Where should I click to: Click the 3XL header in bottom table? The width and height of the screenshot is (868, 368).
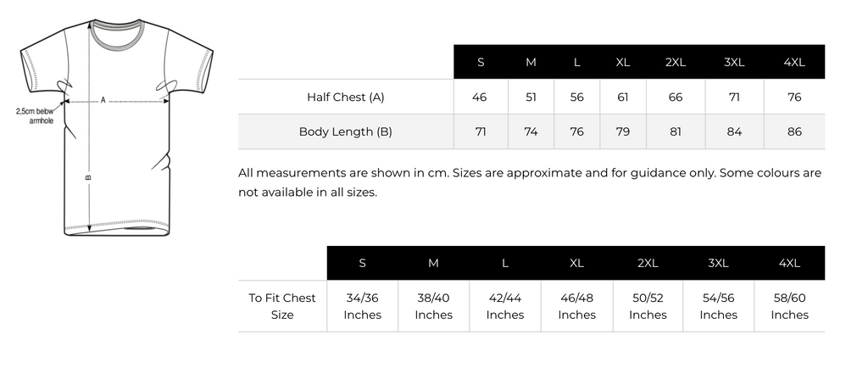point(718,263)
